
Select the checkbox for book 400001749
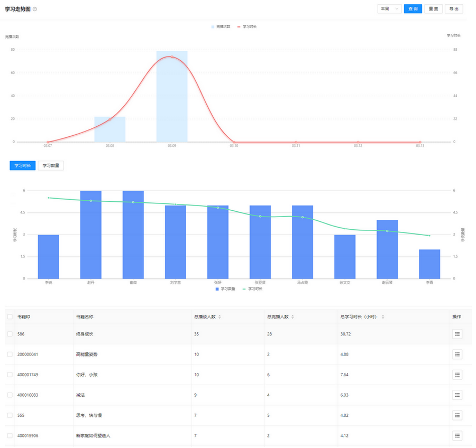click(10, 375)
